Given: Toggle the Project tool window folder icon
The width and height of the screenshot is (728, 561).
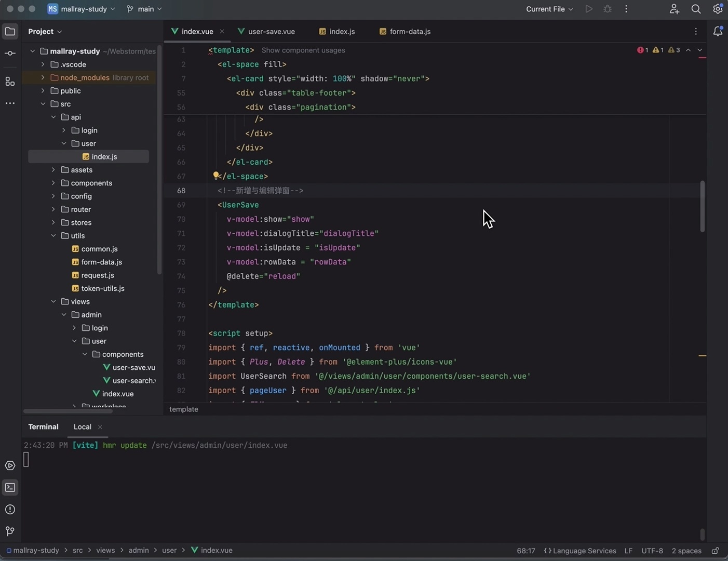Looking at the screenshot, I should (x=10, y=31).
